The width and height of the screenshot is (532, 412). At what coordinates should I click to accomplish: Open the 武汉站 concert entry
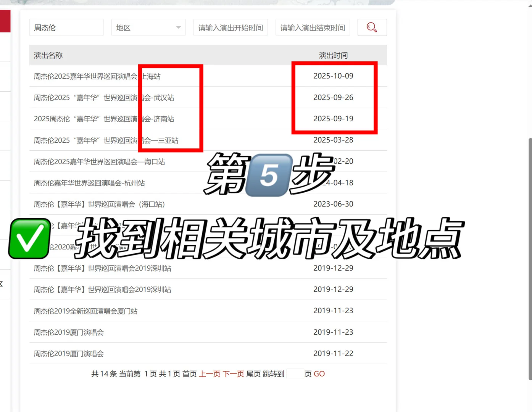(104, 97)
